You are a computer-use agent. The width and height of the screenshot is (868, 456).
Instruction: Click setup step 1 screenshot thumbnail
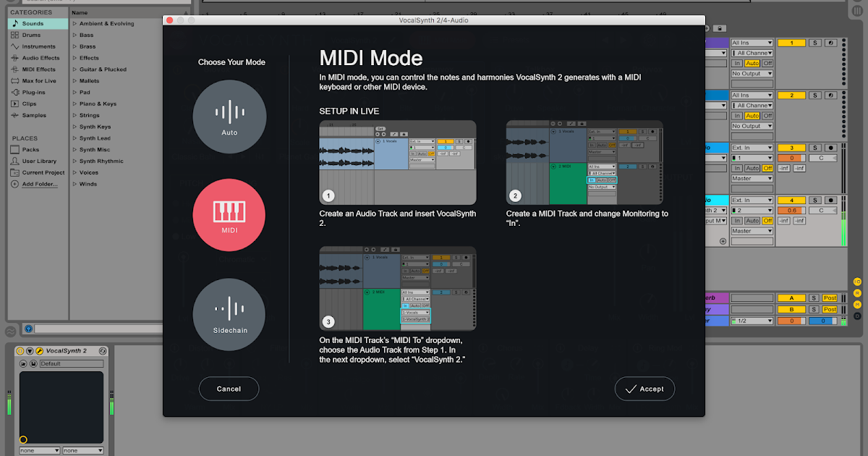click(x=398, y=162)
